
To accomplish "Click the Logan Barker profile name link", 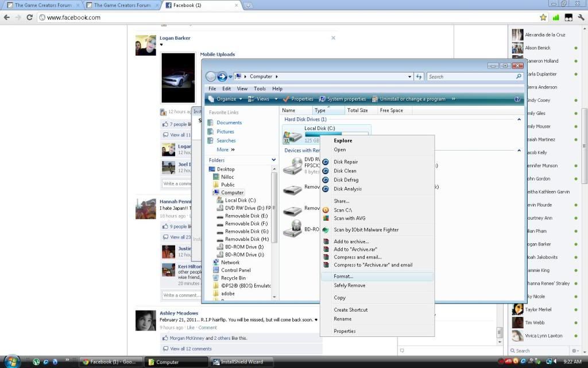I will (x=175, y=38).
